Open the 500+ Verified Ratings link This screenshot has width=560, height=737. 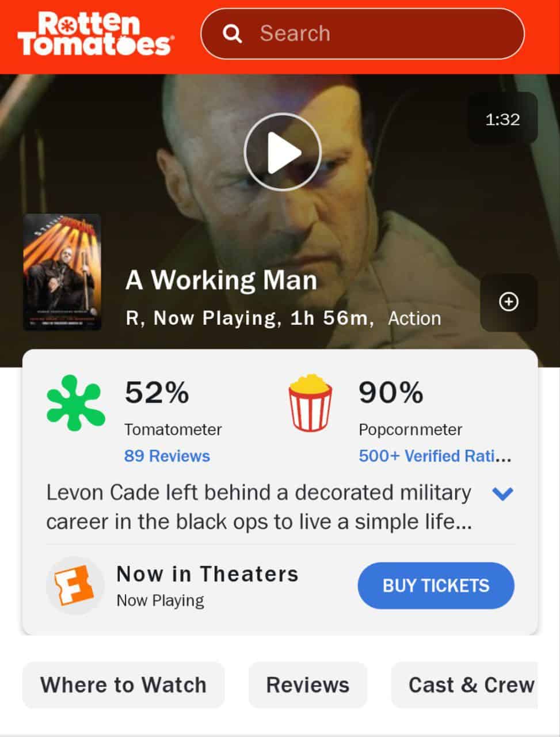click(x=435, y=456)
